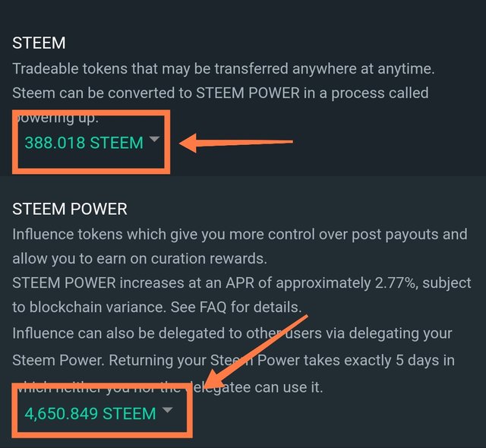Click the orange arrow pointing at STEEM balance
This screenshot has width=486, height=448.
point(236,143)
